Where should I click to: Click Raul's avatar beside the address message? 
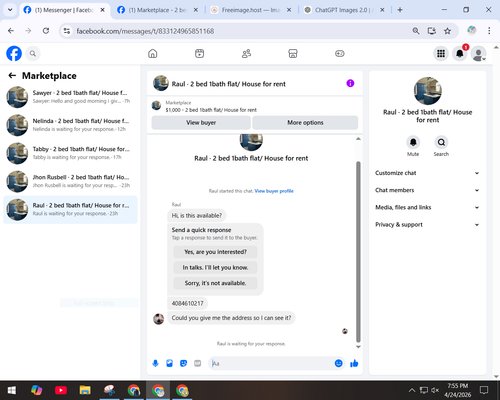(158, 319)
